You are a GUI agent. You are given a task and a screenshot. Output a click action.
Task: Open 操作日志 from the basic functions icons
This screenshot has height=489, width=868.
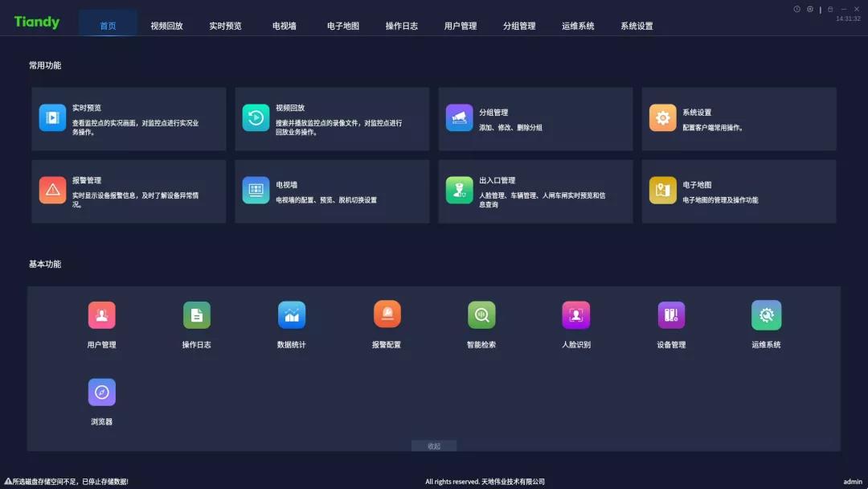[x=197, y=314]
